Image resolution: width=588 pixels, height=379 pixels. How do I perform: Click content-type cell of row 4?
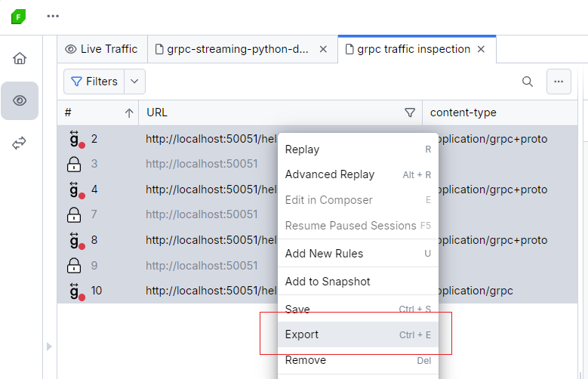pos(493,189)
